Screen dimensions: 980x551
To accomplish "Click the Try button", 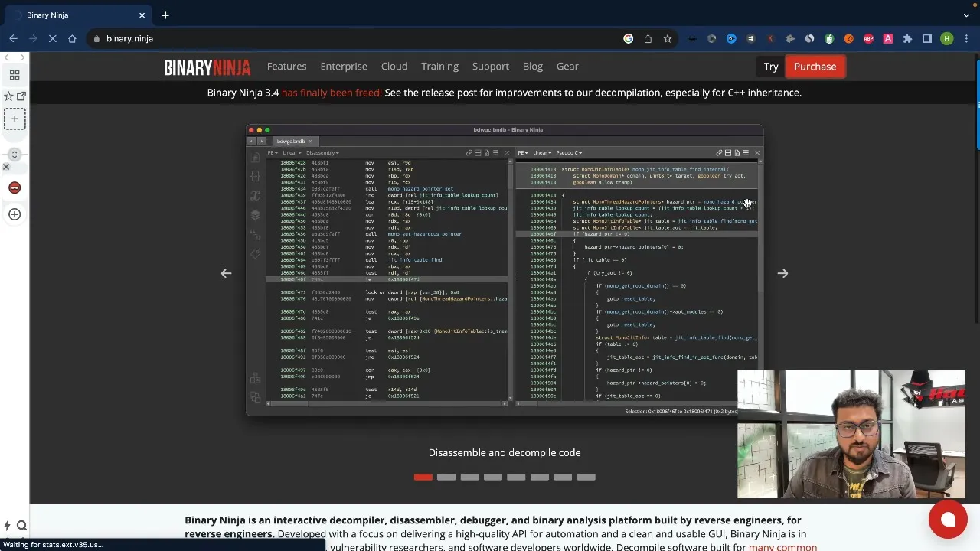I will [771, 67].
